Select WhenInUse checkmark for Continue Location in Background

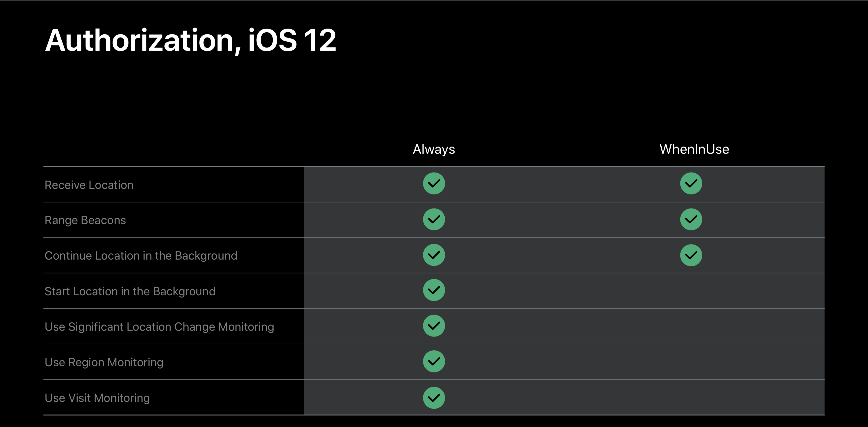coord(691,255)
